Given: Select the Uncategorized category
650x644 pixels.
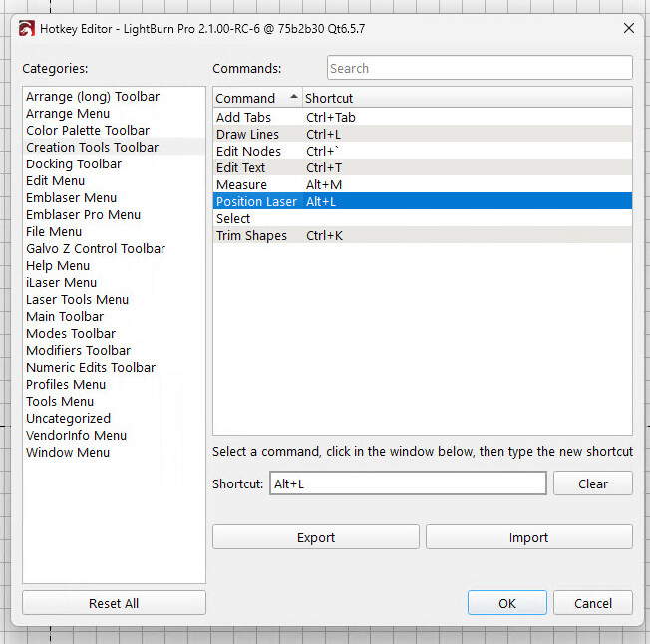Looking at the screenshot, I should click(68, 418).
